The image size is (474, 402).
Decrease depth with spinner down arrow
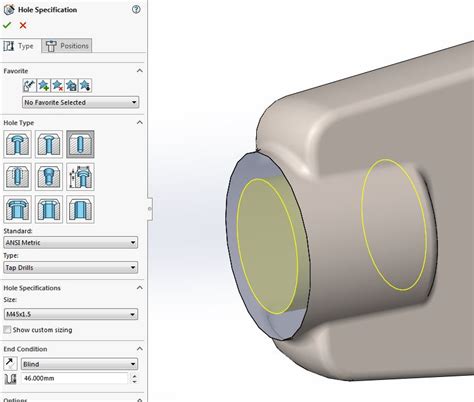coord(134,381)
